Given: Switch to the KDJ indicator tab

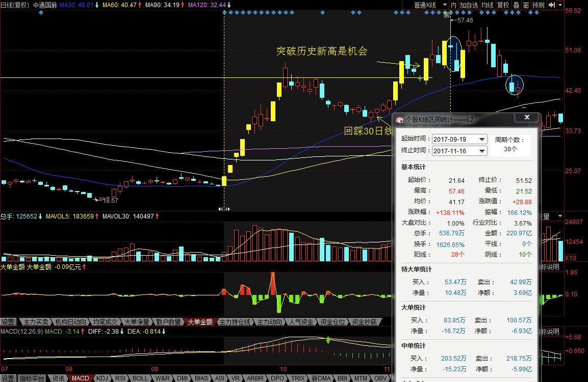Looking at the screenshot, I should pyautogui.click(x=103, y=378).
